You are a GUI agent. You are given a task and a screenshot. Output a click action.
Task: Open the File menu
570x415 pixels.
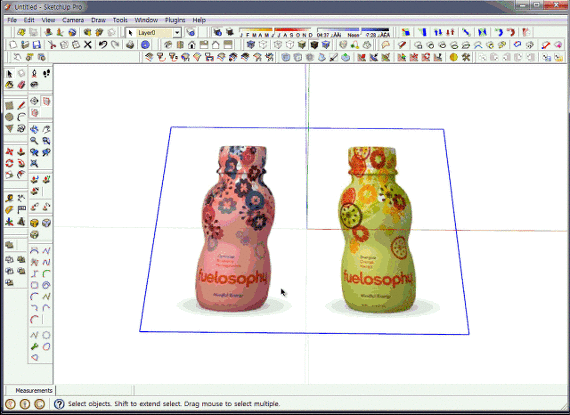[12, 20]
